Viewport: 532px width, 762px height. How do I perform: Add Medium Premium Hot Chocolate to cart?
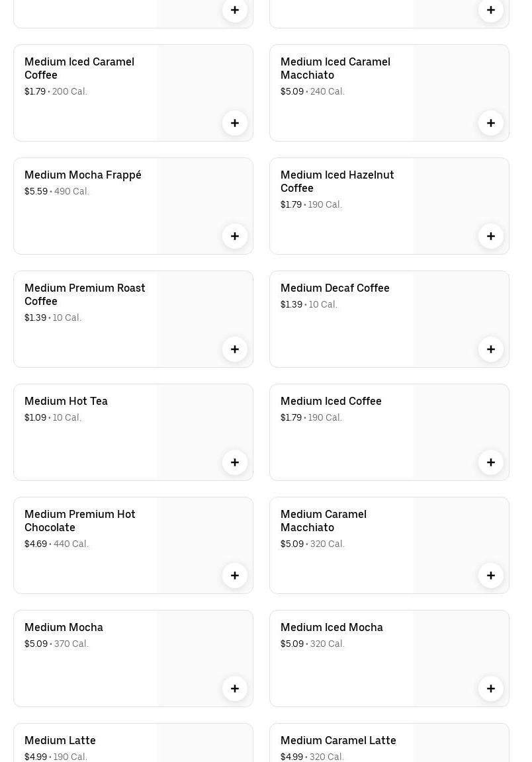pyautogui.click(x=235, y=575)
